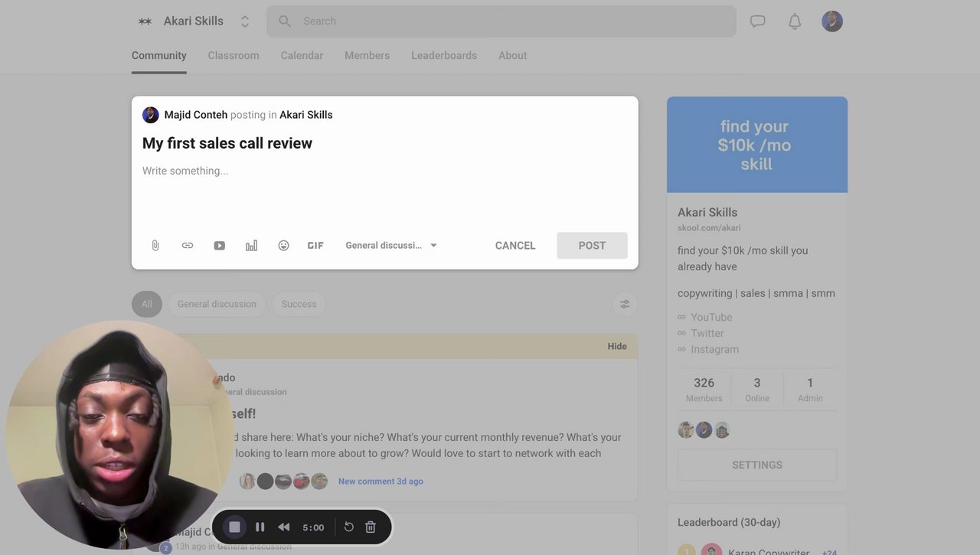Viewport: 980px width, 555px height.
Task: Click the 326 Members count
Action: tap(704, 389)
